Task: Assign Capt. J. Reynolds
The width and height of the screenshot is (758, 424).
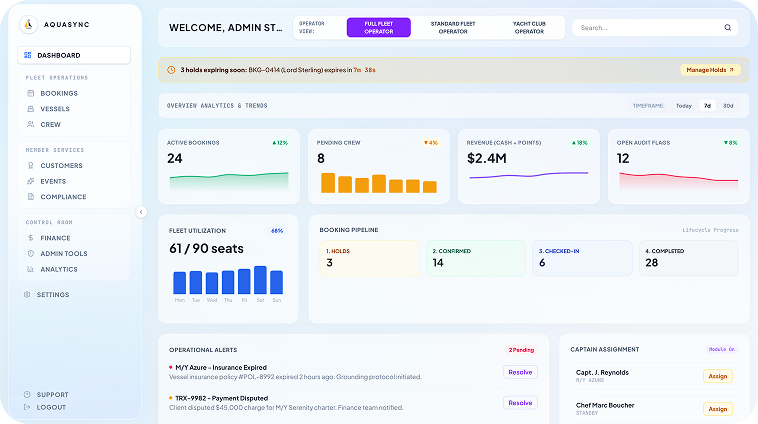Action: [717, 376]
